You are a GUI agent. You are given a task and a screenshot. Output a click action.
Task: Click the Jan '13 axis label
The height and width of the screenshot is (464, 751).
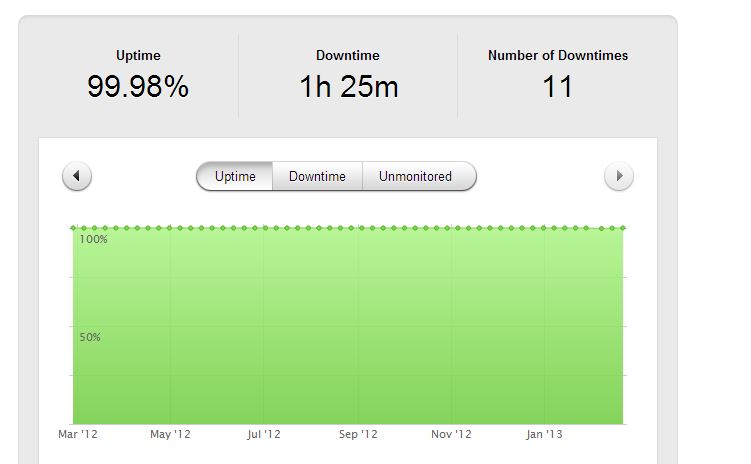(544, 434)
